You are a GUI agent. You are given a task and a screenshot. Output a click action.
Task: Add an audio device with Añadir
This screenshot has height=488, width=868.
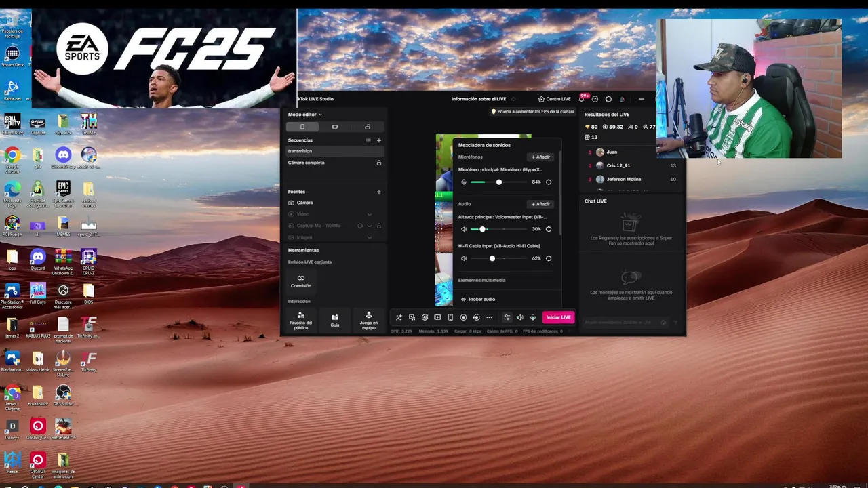pos(540,203)
